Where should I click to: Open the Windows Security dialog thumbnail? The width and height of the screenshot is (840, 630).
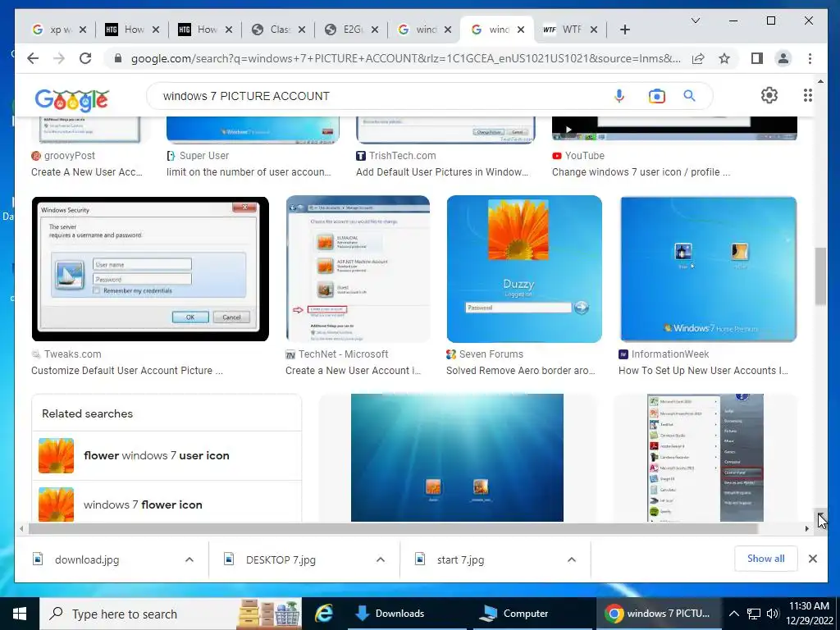click(150, 269)
